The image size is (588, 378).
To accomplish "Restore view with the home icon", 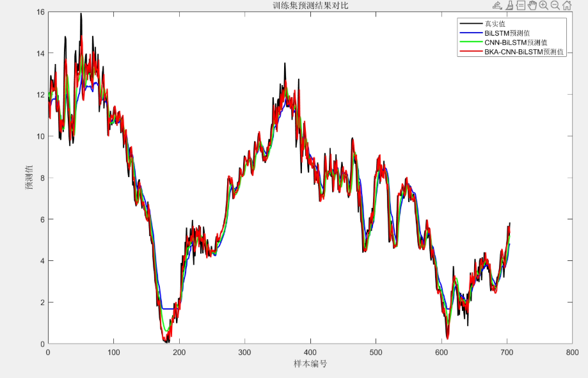I will click(x=567, y=5).
